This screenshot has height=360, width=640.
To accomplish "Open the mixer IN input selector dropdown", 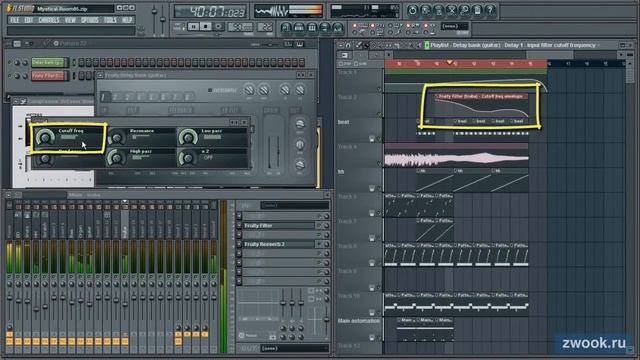I will (295, 205).
